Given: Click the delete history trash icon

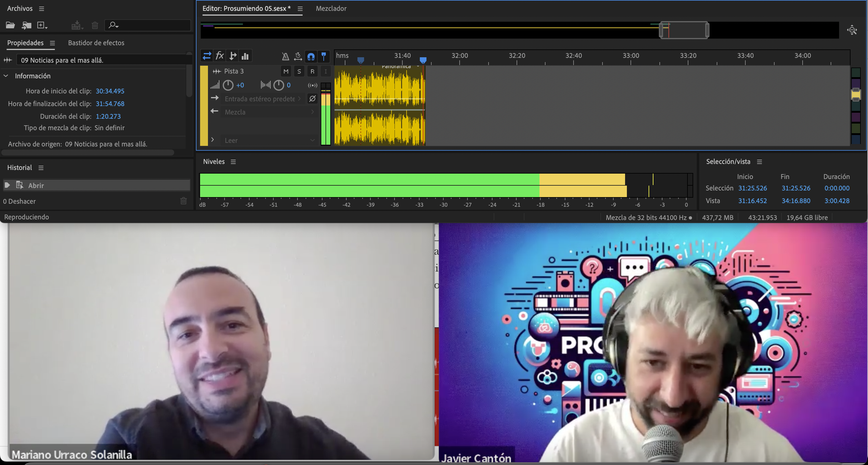Looking at the screenshot, I should [183, 201].
